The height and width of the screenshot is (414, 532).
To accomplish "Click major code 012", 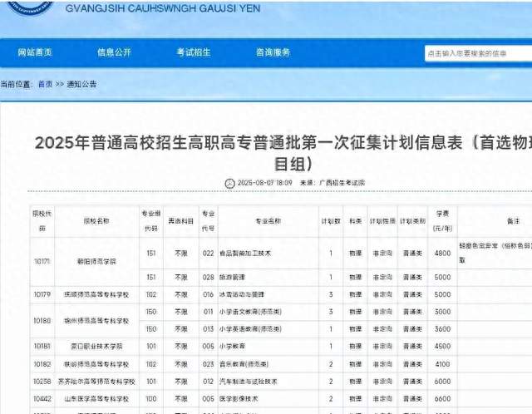I will 208,382.
